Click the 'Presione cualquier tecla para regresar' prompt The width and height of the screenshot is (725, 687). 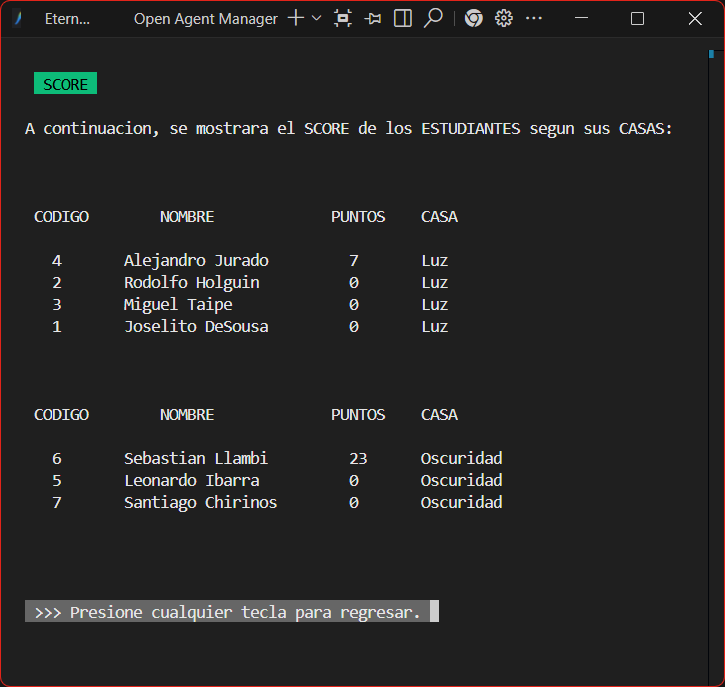(x=227, y=612)
